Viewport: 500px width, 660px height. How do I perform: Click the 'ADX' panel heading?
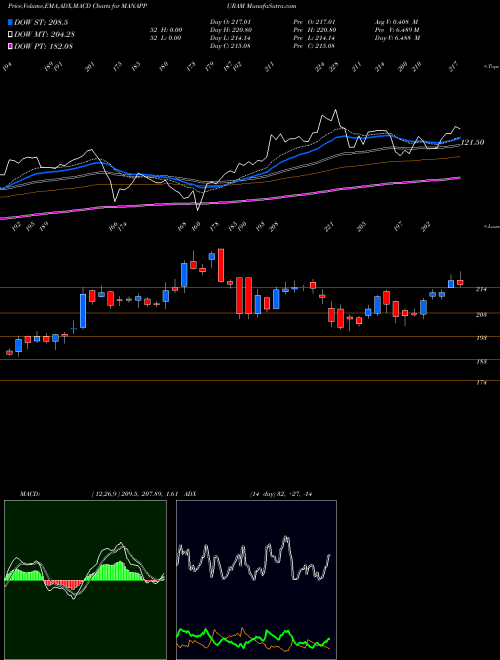pyautogui.click(x=191, y=494)
